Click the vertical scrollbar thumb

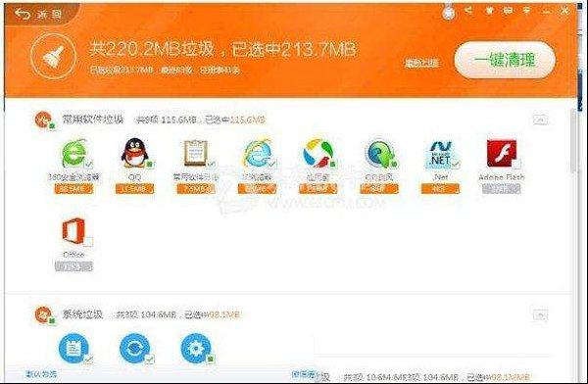[x=573, y=140]
